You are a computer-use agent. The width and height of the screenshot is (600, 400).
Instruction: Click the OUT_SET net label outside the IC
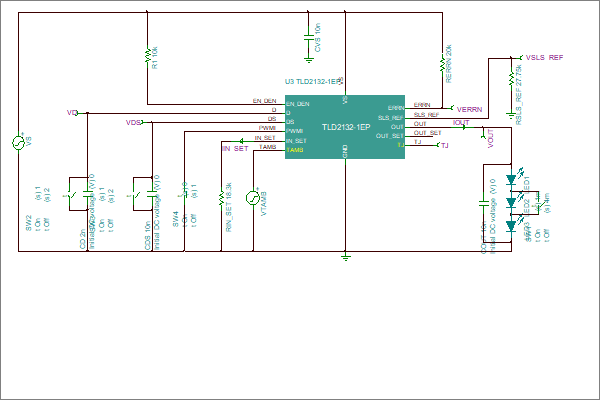(x=427, y=133)
